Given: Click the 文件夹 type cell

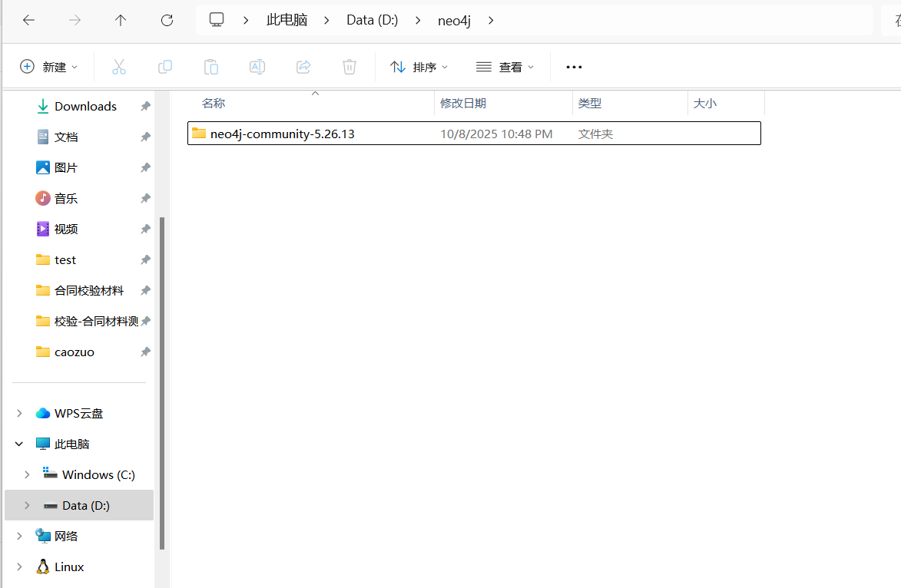Looking at the screenshot, I should [595, 134].
